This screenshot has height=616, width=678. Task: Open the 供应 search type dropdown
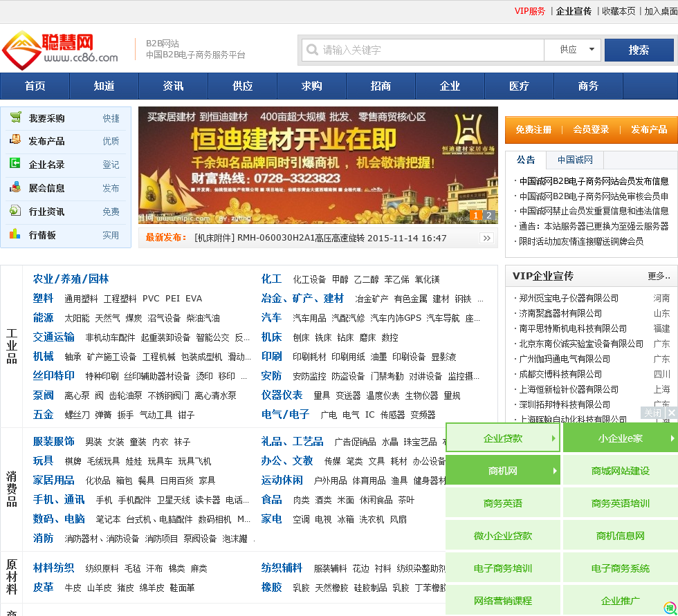click(x=574, y=50)
